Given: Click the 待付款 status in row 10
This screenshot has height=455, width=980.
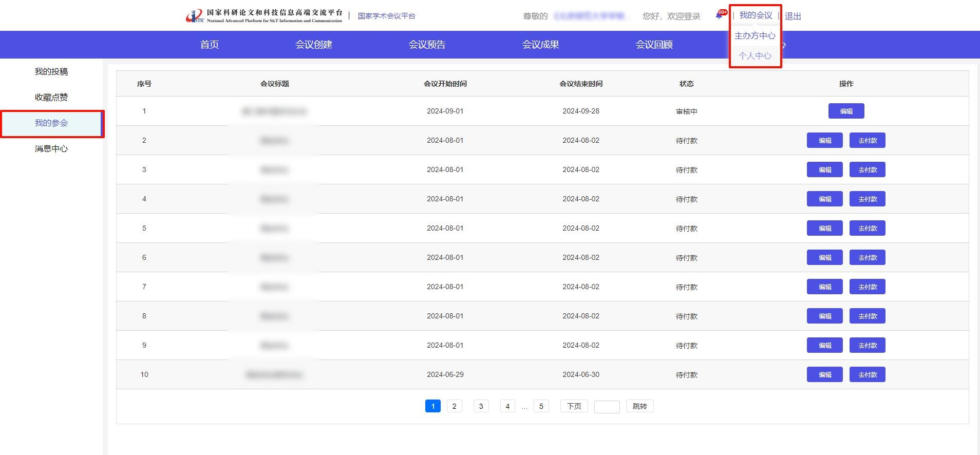Looking at the screenshot, I should 687,375.
